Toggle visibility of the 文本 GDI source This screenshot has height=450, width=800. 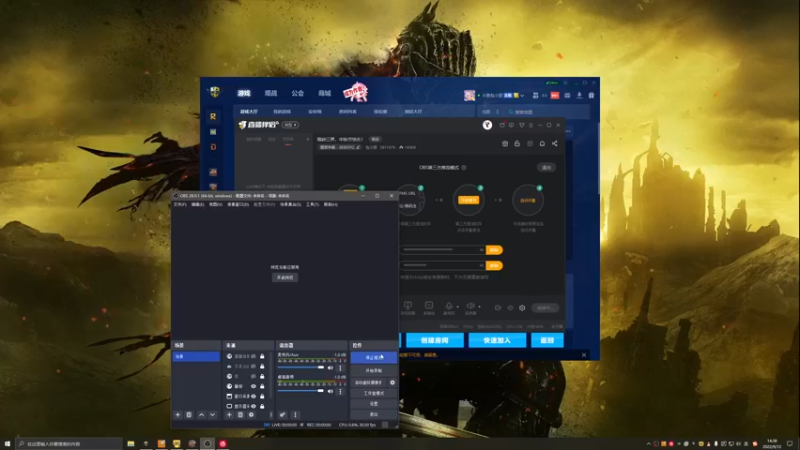[x=253, y=366]
